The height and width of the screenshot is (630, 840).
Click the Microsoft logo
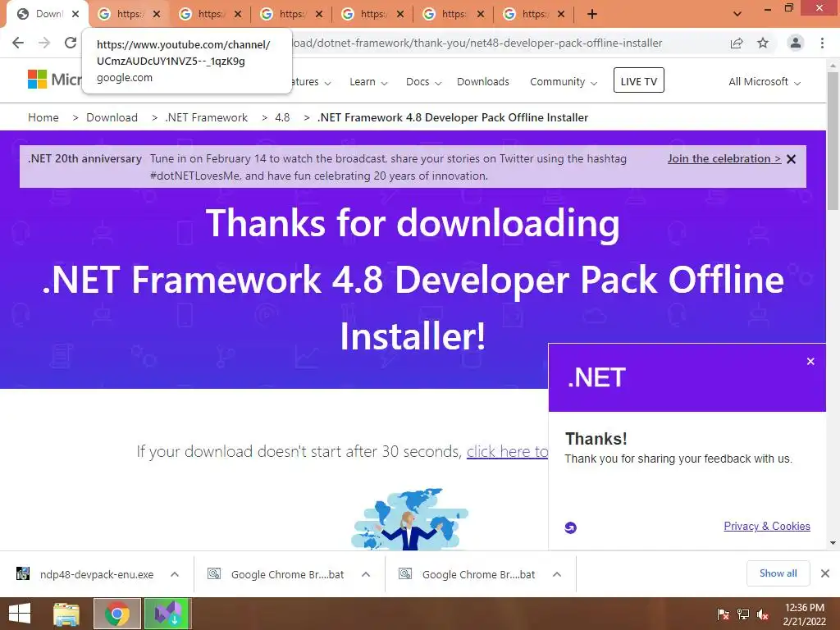point(38,80)
